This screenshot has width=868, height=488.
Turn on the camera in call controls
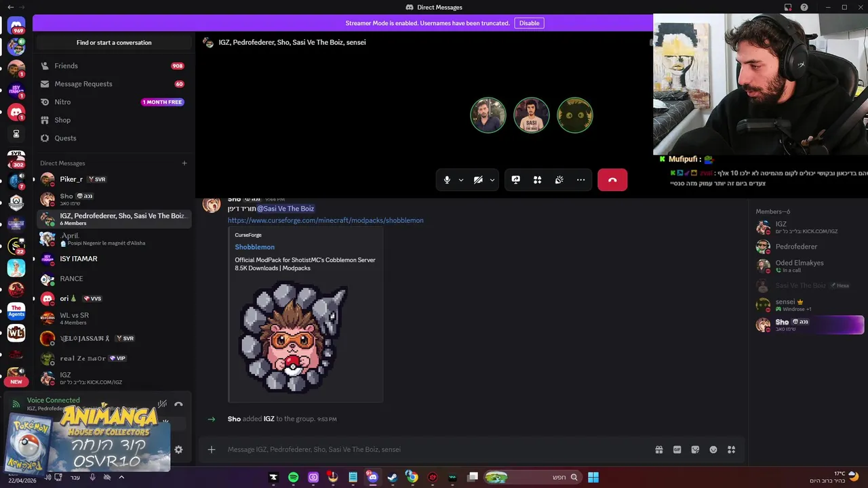pyautogui.click(x=478, y=180)
